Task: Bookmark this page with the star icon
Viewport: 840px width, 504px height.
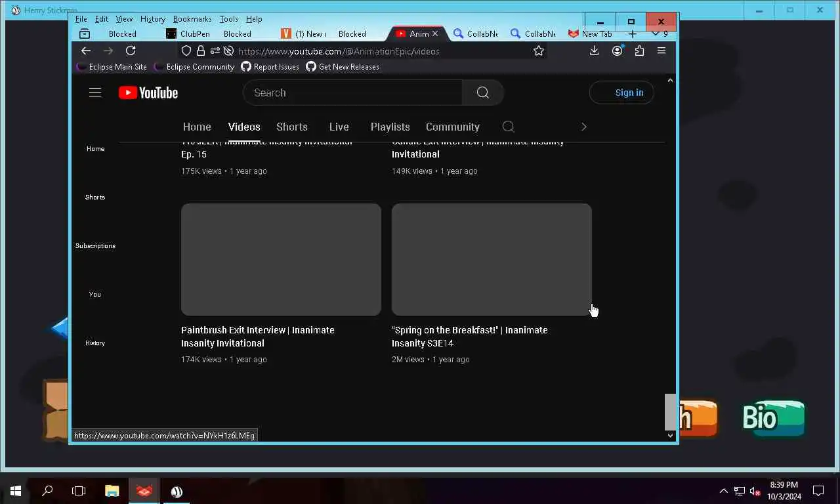Action: click(539, 51)
